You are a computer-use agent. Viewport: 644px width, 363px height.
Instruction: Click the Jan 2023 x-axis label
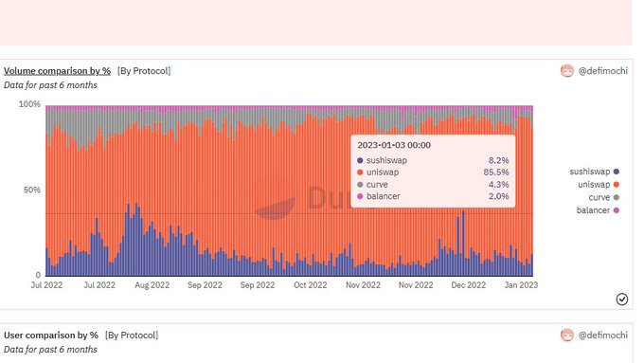point(521,285)
